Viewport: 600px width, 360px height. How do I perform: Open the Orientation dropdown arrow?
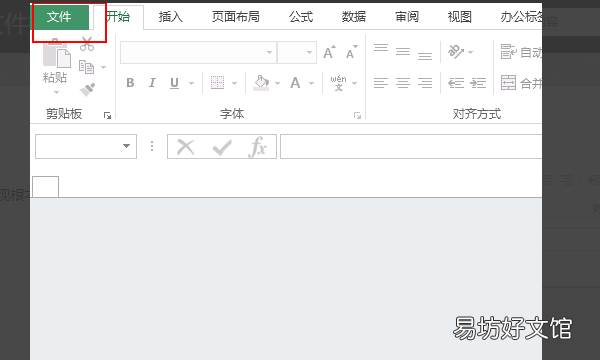pyautogui.click(x=471, y=52)
